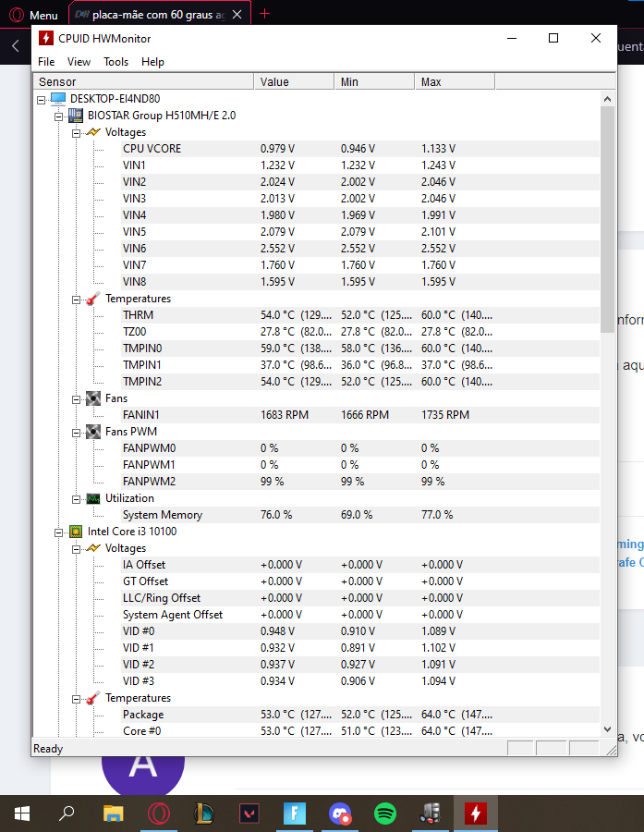Collapse the Fans group
644x832 pixels.
coord(76,399)
